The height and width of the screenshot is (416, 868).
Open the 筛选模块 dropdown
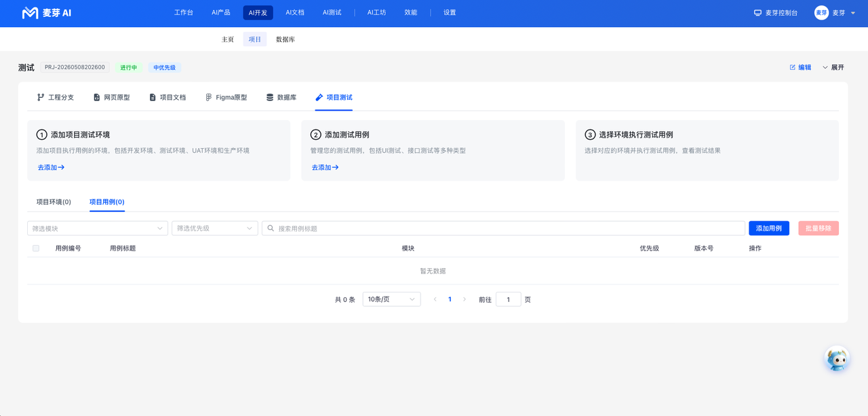[x=98, y=229]
